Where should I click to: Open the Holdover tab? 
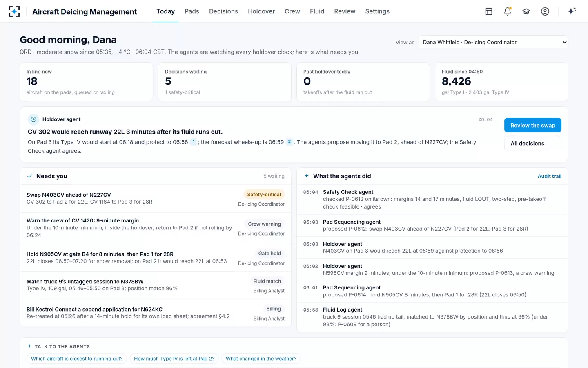click(x=261, y=11)
